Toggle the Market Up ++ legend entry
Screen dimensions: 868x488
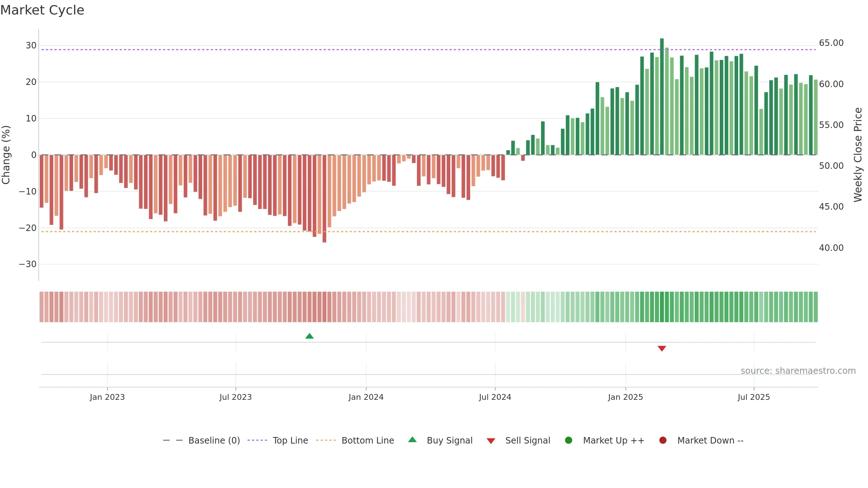[604, 441]
